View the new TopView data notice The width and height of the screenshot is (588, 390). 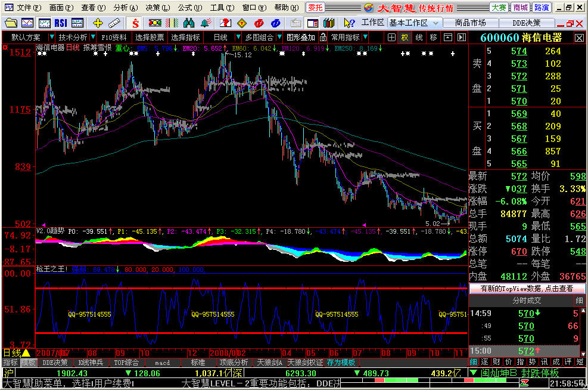click(x=527, y=288)
